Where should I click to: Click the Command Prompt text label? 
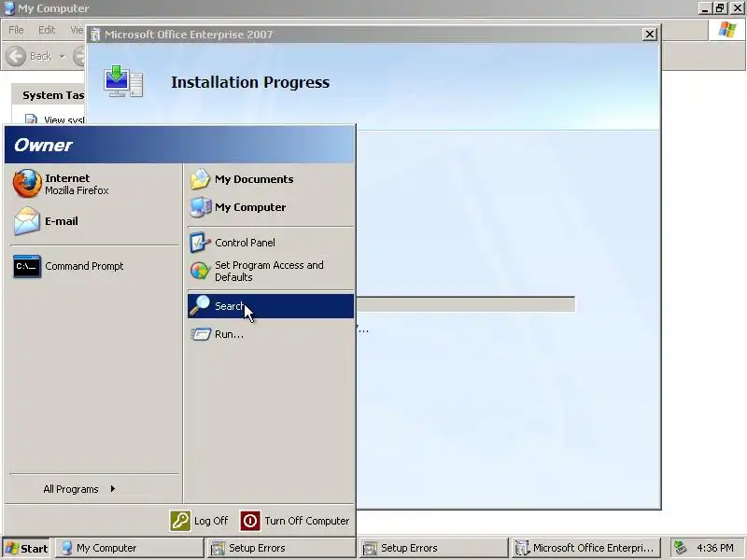coord(84,266)
